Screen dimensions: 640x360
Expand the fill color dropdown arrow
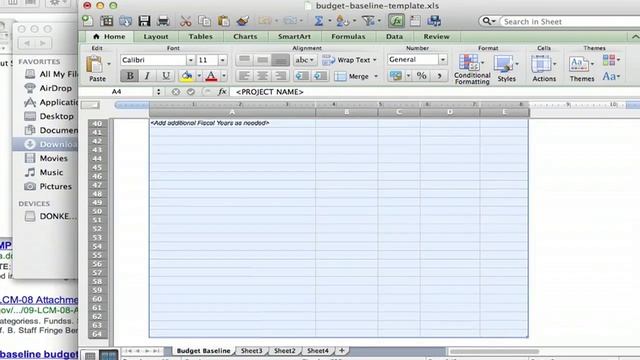199,76
